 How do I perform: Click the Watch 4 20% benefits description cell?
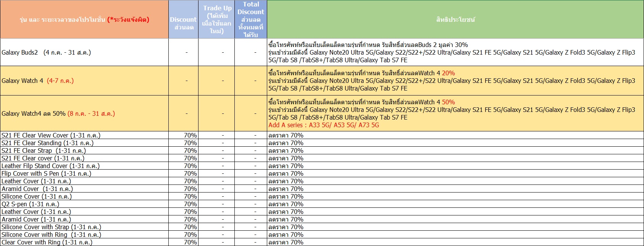pos(455,81)
